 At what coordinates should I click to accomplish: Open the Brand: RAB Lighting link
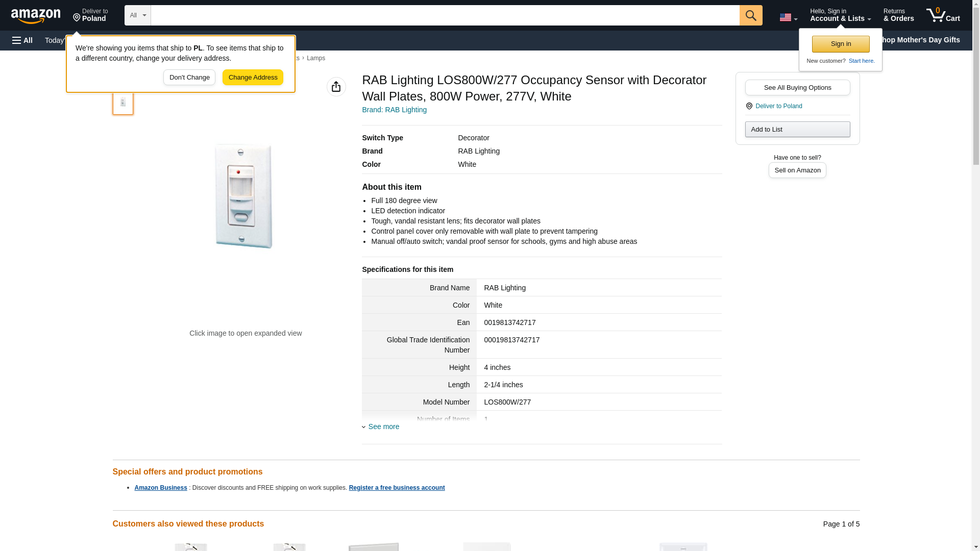click(394, 110)
